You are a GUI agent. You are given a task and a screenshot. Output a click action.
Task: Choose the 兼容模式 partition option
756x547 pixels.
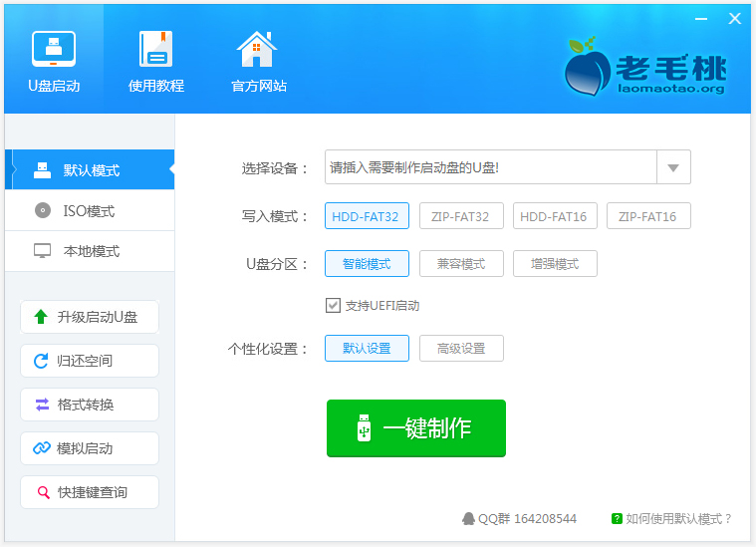(460, 264)
